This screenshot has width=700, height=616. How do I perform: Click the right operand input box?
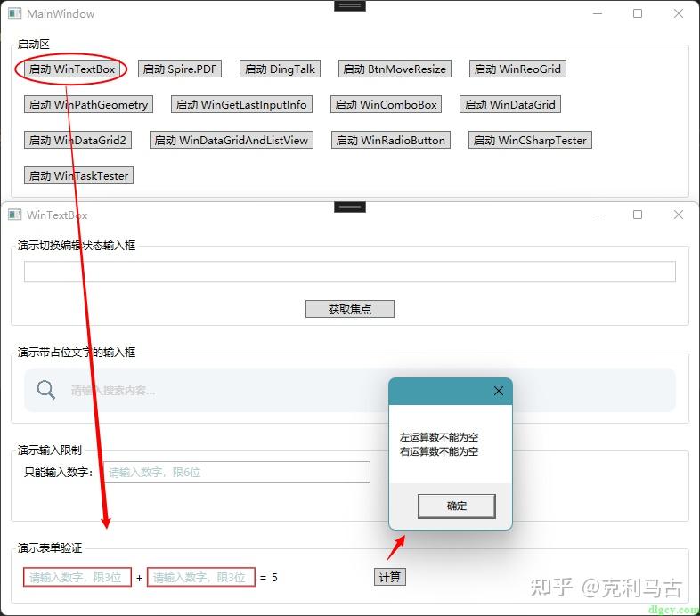tap(201, 577)
